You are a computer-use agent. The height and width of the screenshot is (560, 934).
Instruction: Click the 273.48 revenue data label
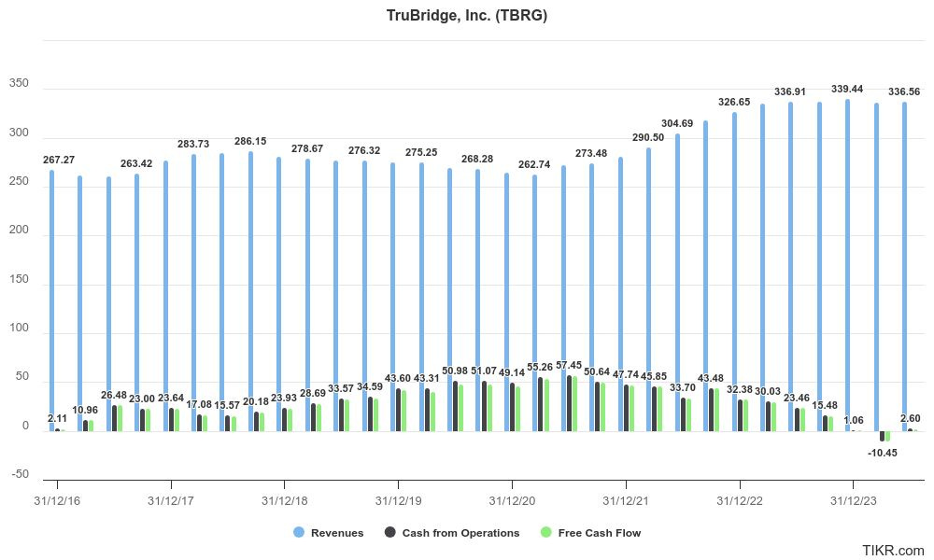point(591,154)
